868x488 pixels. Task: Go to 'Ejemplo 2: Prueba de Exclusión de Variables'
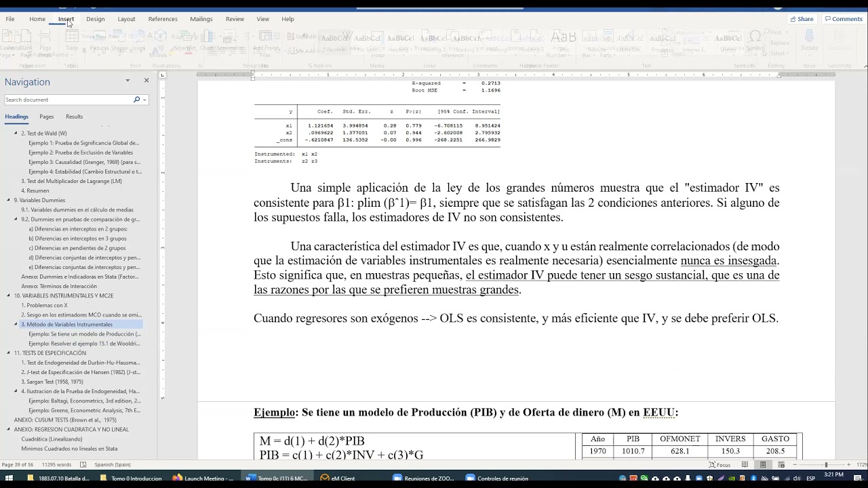[81, 152]
